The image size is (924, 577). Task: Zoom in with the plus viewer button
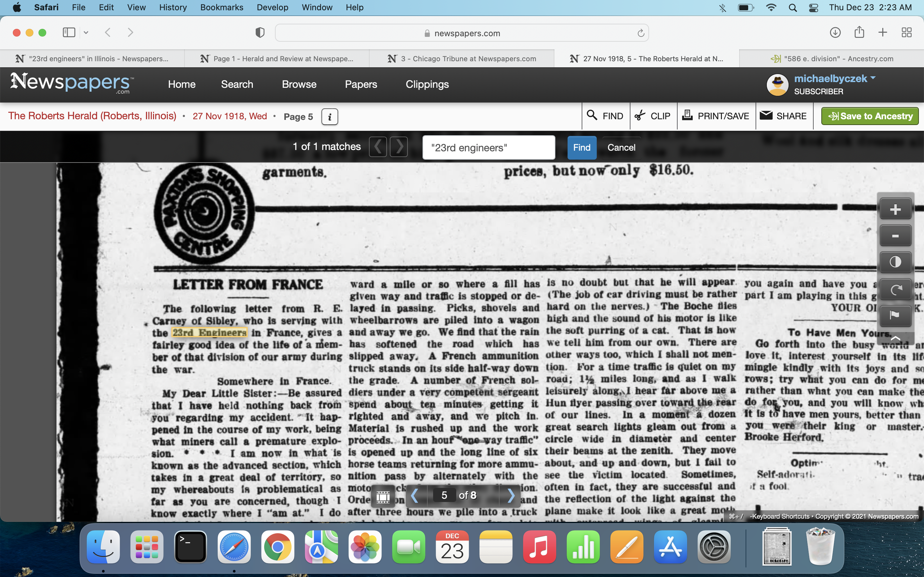(895, 209)
